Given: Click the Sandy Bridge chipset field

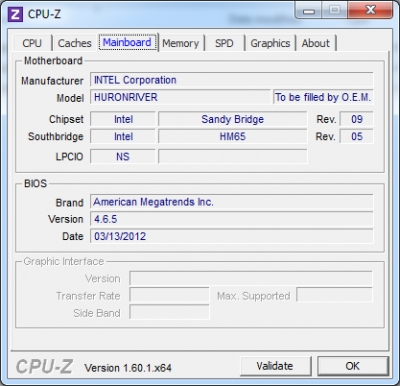Looking at the screenshot, I should click(232, 119).
